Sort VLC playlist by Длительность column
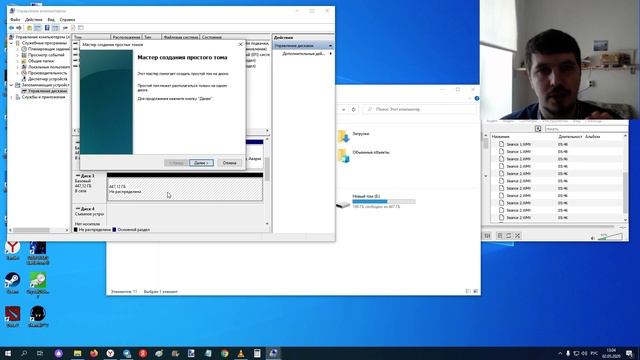Image resolution: width=640 pixels, height=360 pixels. pos(571,137)
